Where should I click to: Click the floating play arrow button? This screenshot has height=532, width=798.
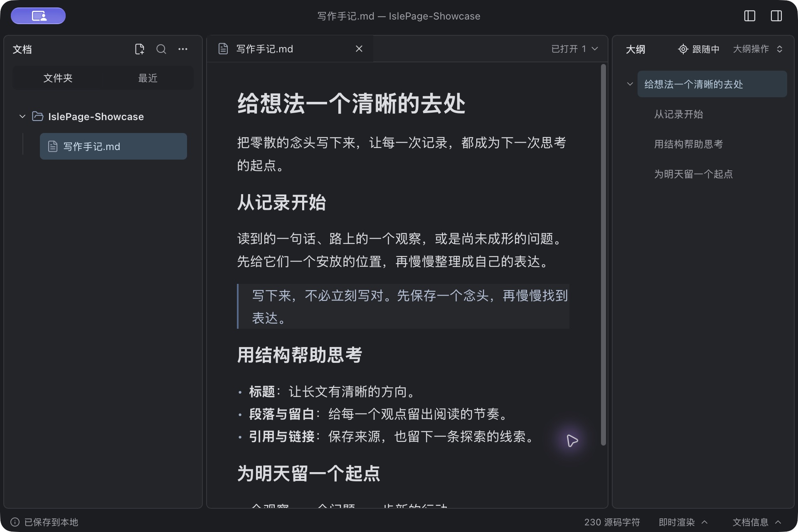(572, 441)
